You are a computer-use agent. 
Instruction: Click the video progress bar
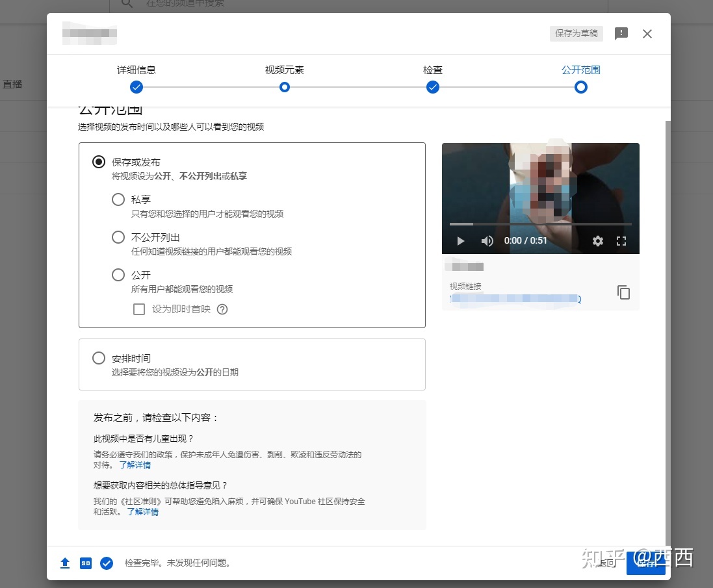pos(540,224)
